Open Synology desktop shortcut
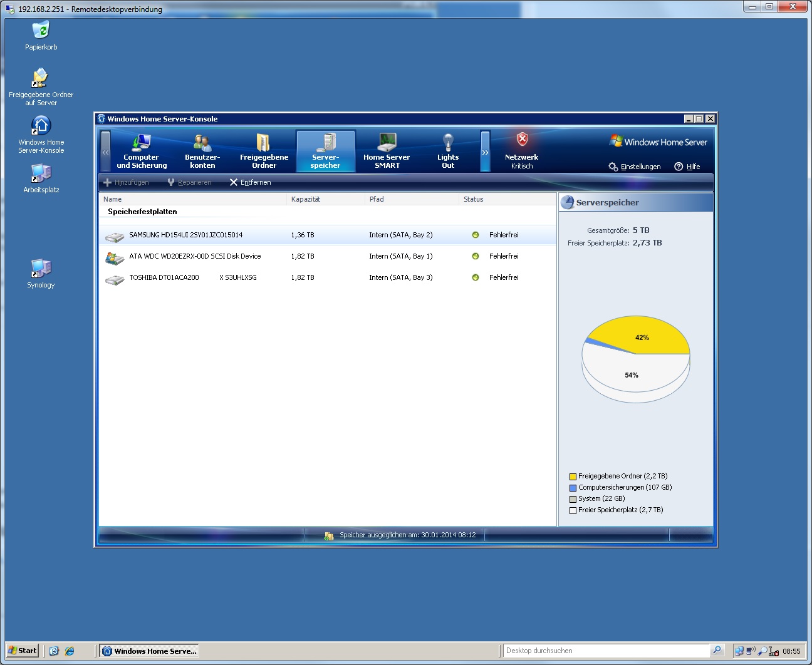 [x=41, y=273]
